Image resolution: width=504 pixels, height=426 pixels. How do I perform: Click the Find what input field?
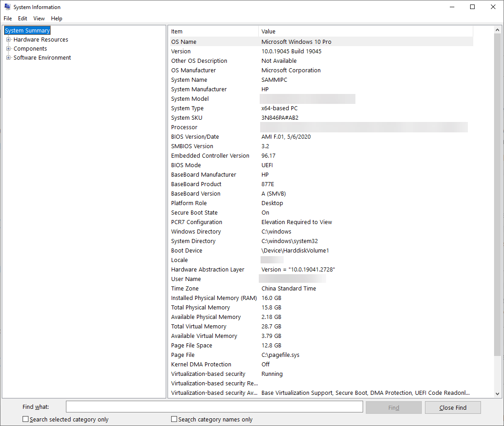[215, 407]
